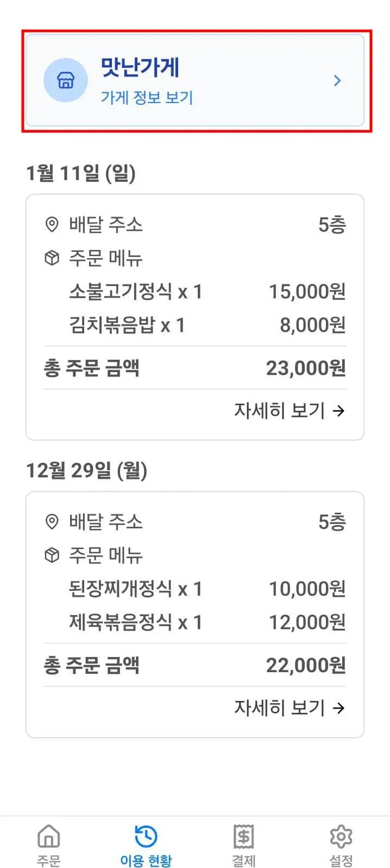Image resolution: width=390 pixels, height=868 pixels.
Task: Tap the store icon beside 맛난가게
Action: pyautogui.click(x=66, y=80)
